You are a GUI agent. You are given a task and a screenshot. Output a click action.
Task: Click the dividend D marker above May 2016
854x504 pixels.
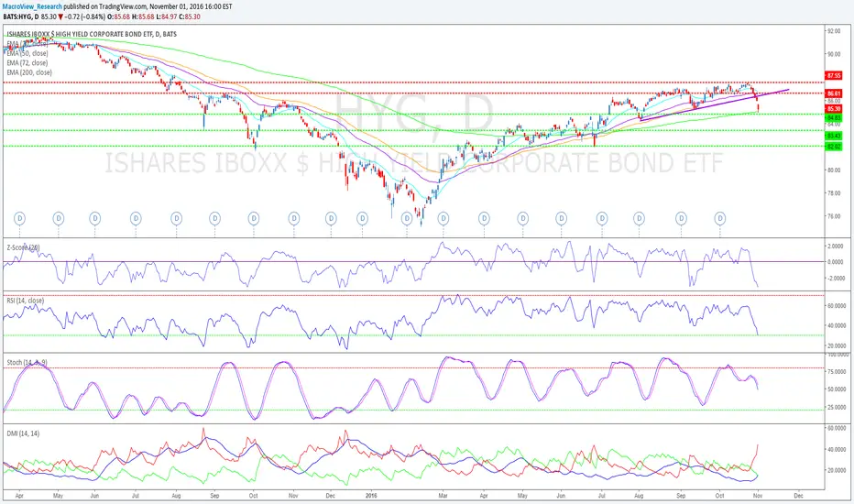[x=523, y=218]
